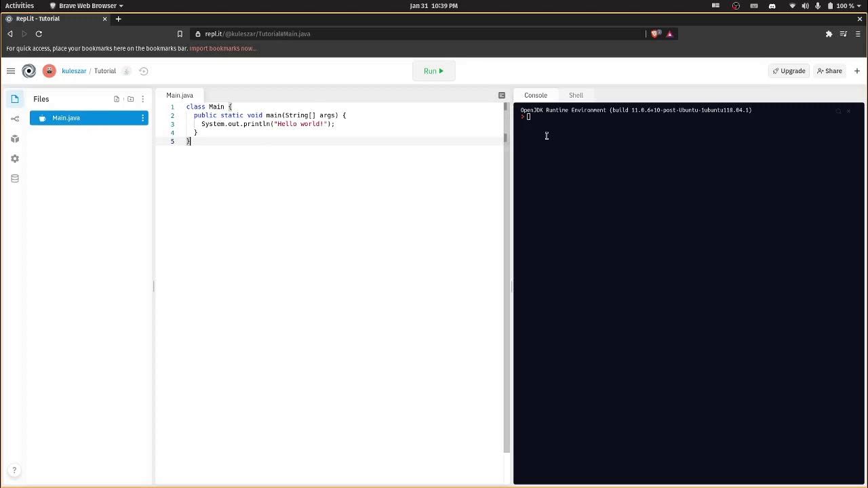Open system menu at battery 100 %

click(x=844, y=5)
